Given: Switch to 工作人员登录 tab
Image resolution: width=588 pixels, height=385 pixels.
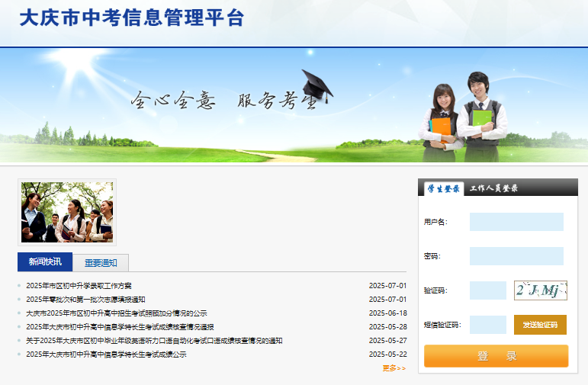Looking at the screenshot, I should (493, 188).
